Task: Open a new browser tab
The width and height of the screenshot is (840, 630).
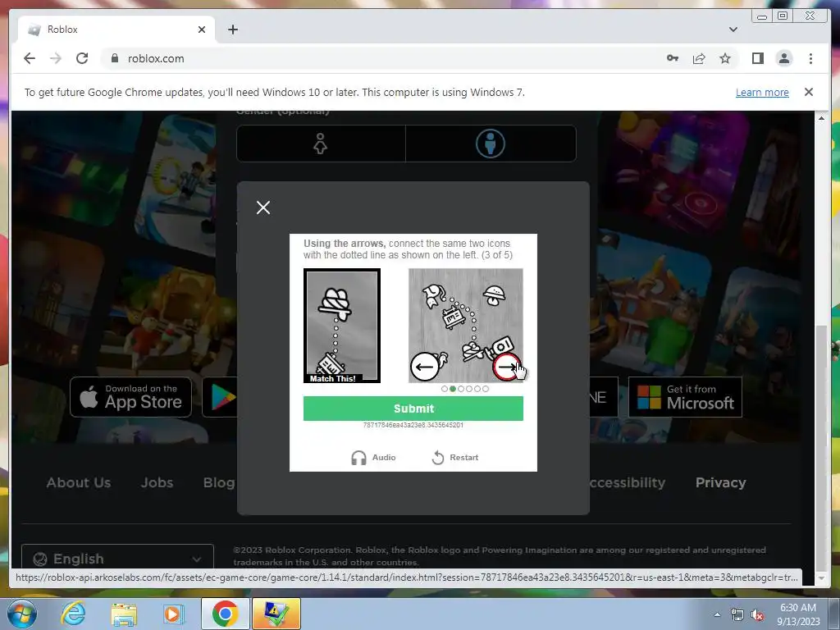Action: click(x=232, y=30)
